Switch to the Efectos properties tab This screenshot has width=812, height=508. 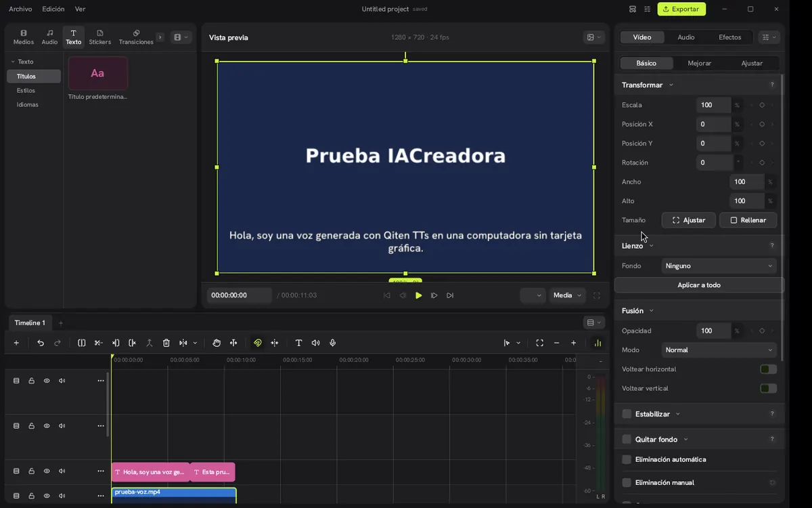click(730, 37)
